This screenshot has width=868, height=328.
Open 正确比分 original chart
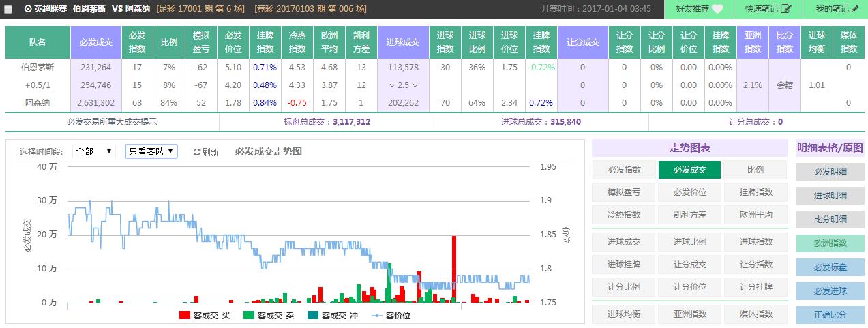coord(830,315)
